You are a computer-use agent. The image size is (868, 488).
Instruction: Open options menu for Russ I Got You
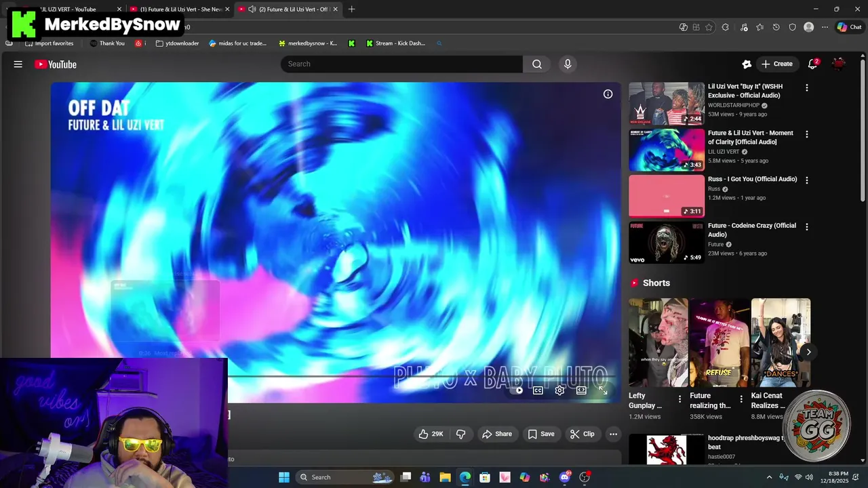(806, 180)
